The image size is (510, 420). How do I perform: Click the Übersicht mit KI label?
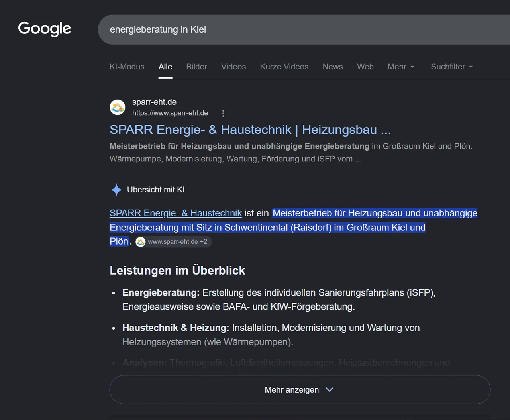[x=156, y=190]
